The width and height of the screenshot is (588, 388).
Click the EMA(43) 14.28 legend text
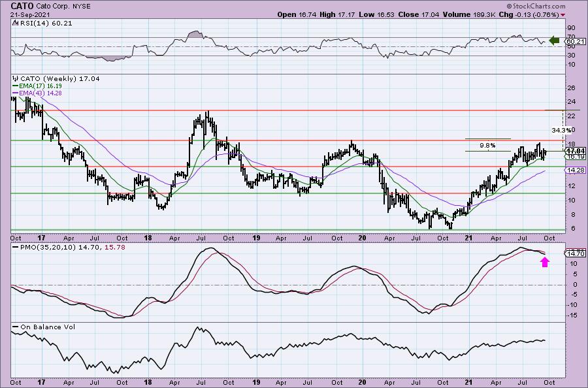coord(40,93)
